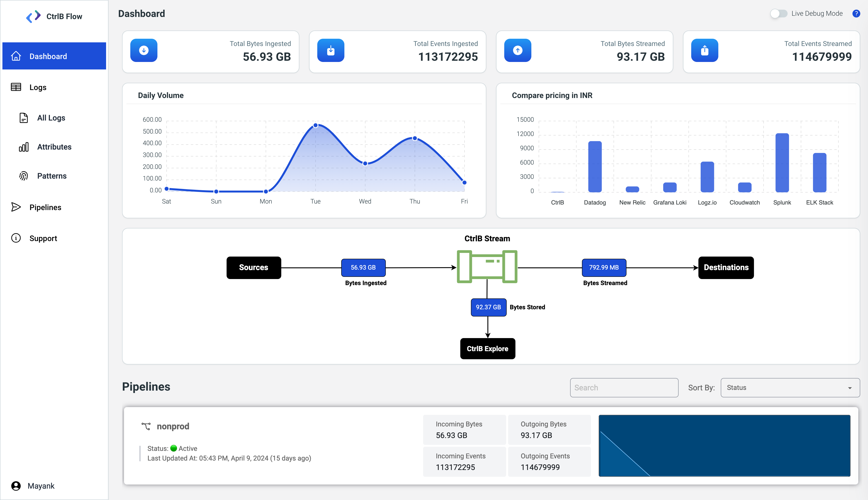Go to Attributes in sidebar
This screenshot has height=500, width=868.
pyautogui.click(x=54, y=147)
